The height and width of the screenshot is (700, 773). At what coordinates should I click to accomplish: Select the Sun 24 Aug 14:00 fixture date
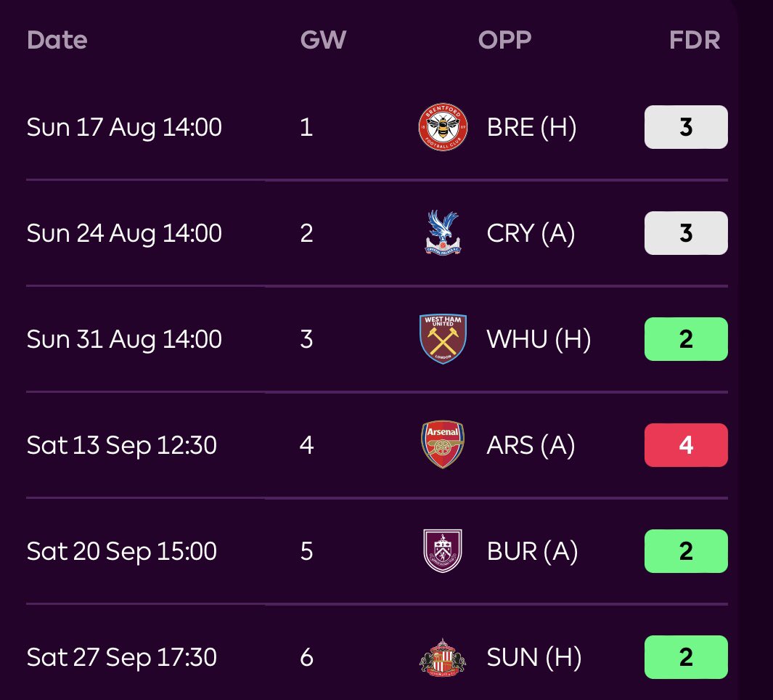point(124,233)
